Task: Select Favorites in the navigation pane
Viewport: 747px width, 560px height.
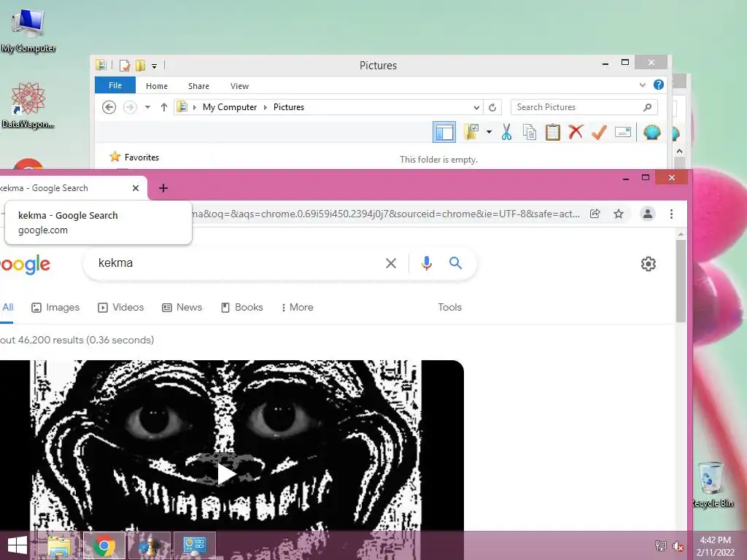Action: click(142, 157)
